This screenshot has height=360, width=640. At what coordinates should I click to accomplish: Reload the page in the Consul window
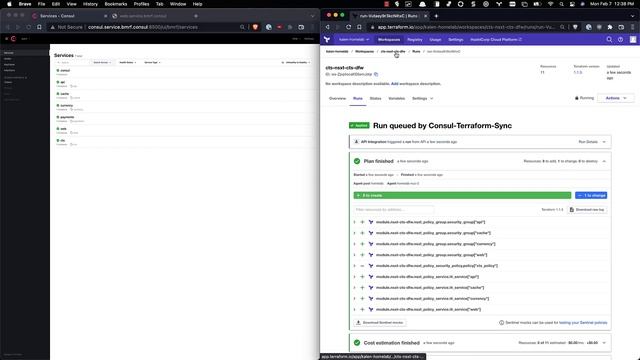[29, 27]
